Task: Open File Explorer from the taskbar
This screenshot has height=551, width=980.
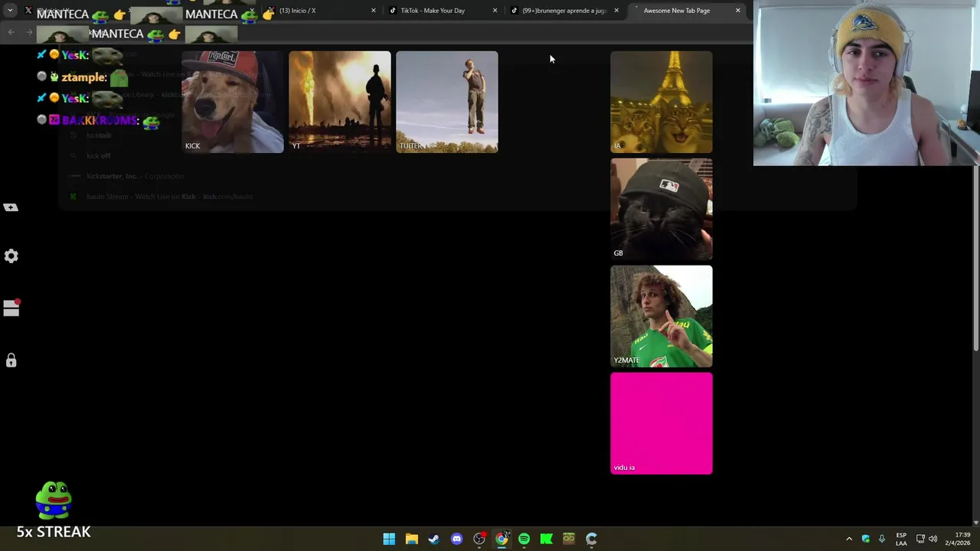Action: coord(411,539)
